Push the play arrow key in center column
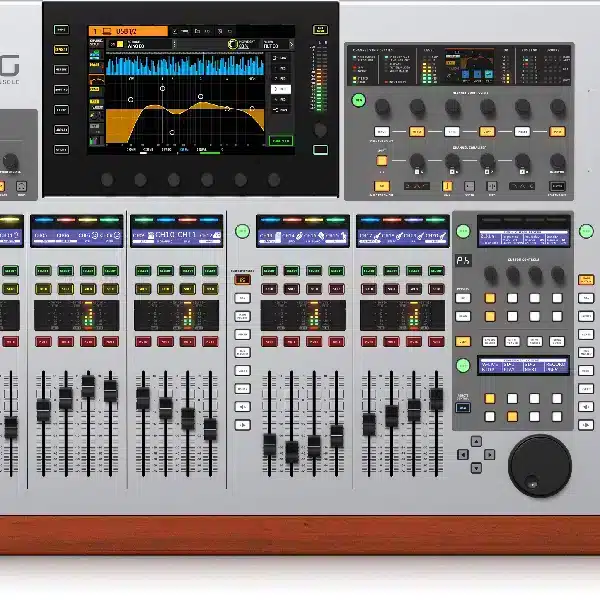Viewport: 600px width, 600px height. 243,425
